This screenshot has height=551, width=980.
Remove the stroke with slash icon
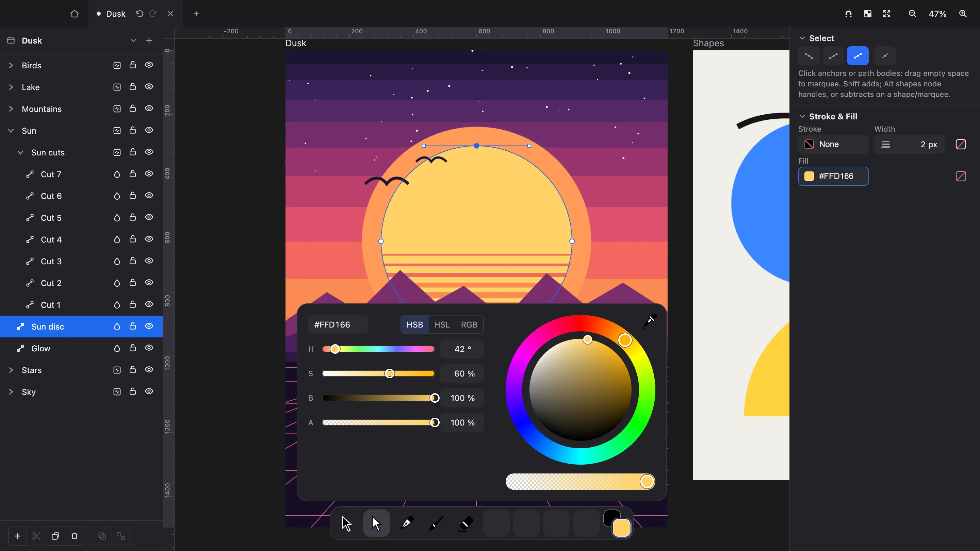(x=961, y=145)
